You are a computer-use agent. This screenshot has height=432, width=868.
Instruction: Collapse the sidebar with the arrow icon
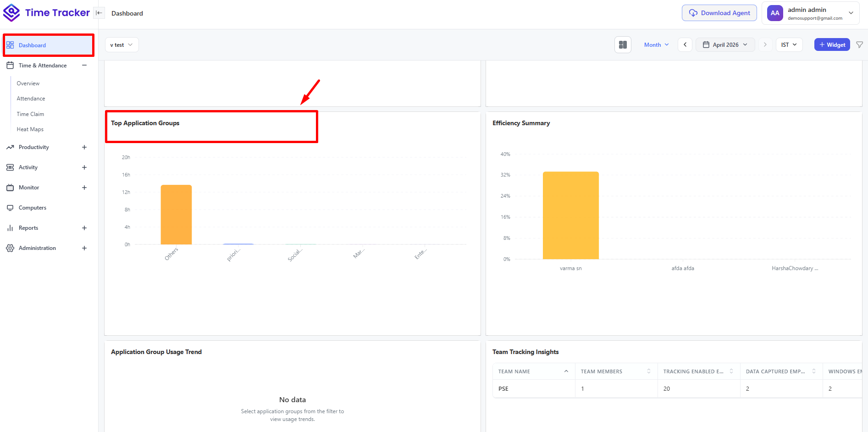pyautogui.click(x=99, y=13)
